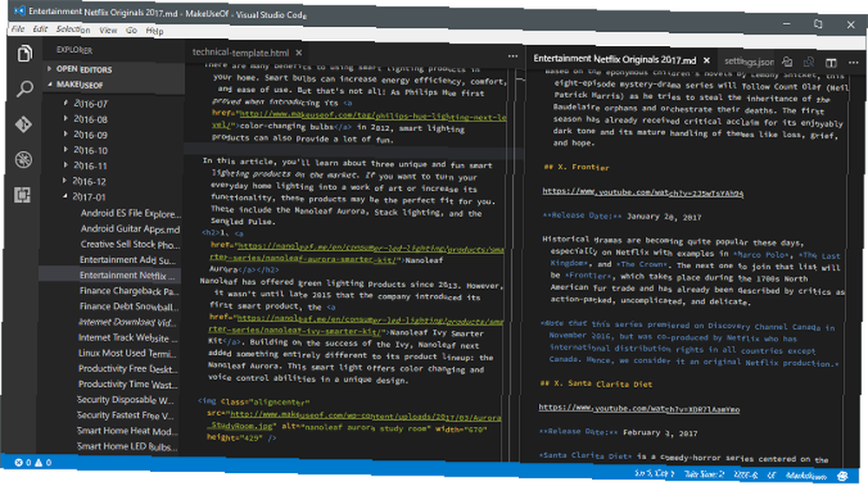Screen dimensions: 868x486
Task: Click the errors count icon in status bar
Action: coord(19,463)
